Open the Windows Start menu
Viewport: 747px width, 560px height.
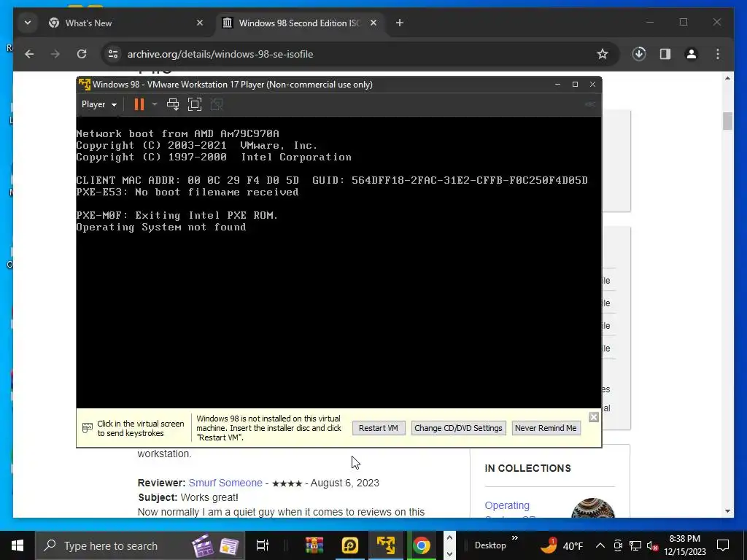click(x=18, y=545)
